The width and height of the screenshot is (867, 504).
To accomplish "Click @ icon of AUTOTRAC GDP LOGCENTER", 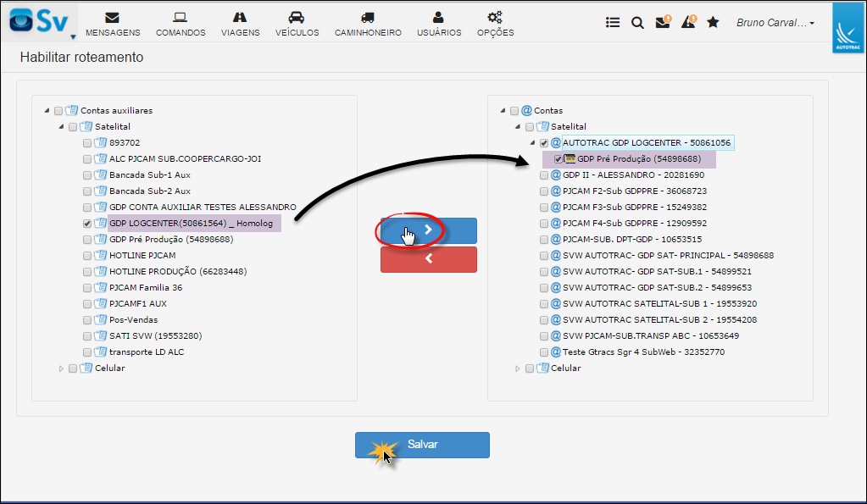I will click(556, 142).
